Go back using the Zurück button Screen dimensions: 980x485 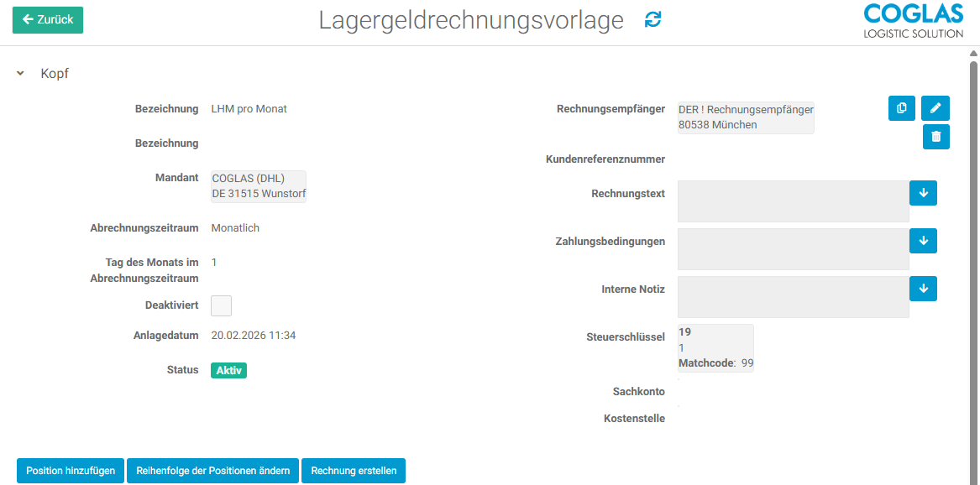(47, 19)
